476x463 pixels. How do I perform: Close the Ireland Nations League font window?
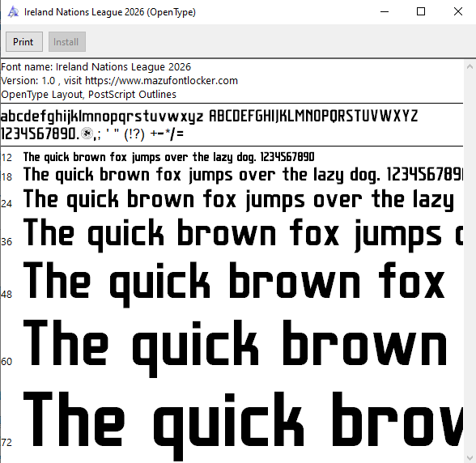coord(458,12)
